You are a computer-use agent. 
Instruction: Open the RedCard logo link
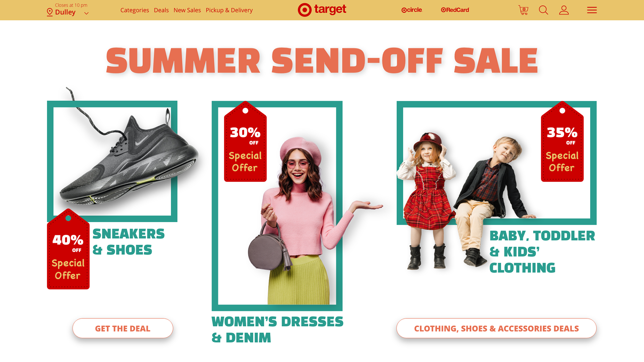[x=455, y=10]
